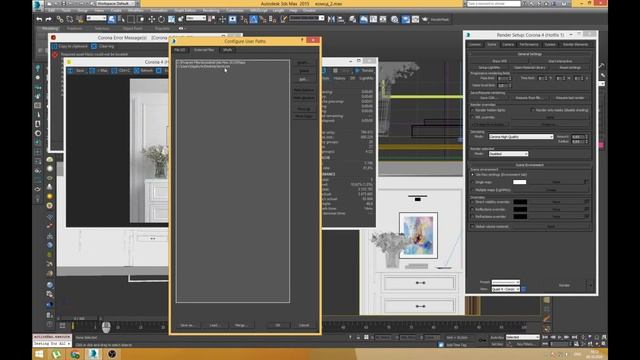
Task: Open Reference Coordinate System dropdown
Action: click(x=196, y=18)
